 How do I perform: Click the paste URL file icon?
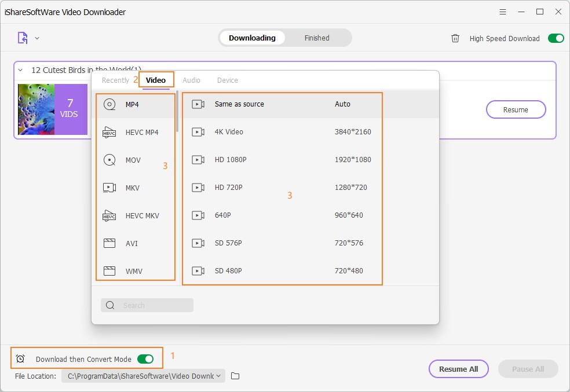click(23, 38)
